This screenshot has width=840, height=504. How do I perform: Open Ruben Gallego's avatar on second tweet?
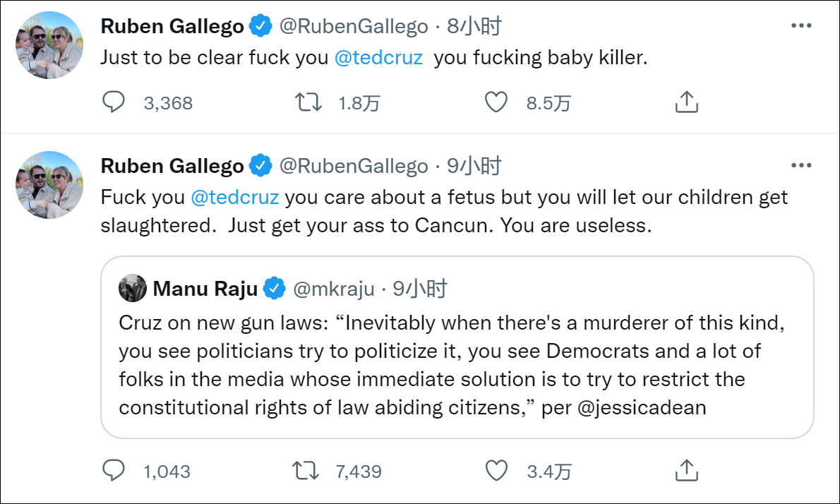(49, 184)
